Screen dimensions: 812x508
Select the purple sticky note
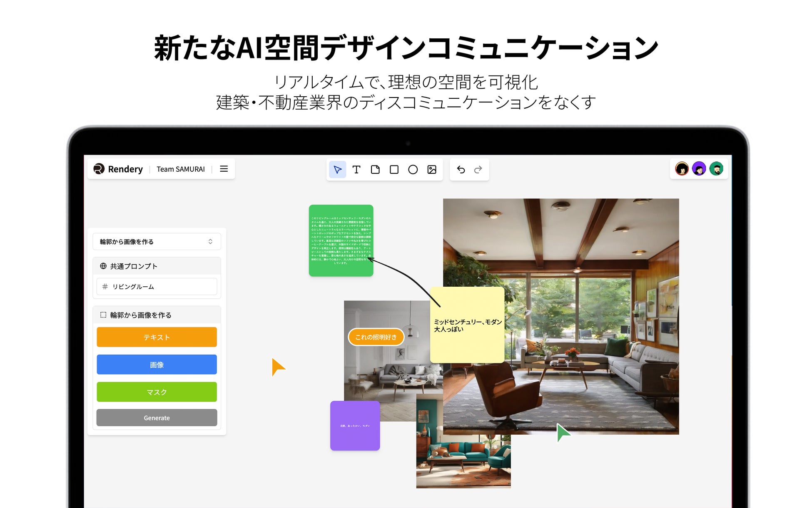pos(355,425)
